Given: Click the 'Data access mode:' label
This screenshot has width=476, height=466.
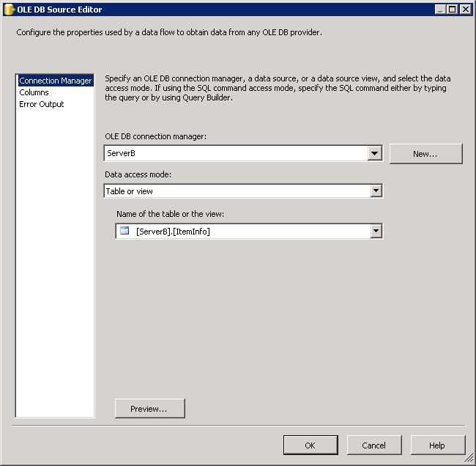Looking at the screenshot, I should coord(138,174).
